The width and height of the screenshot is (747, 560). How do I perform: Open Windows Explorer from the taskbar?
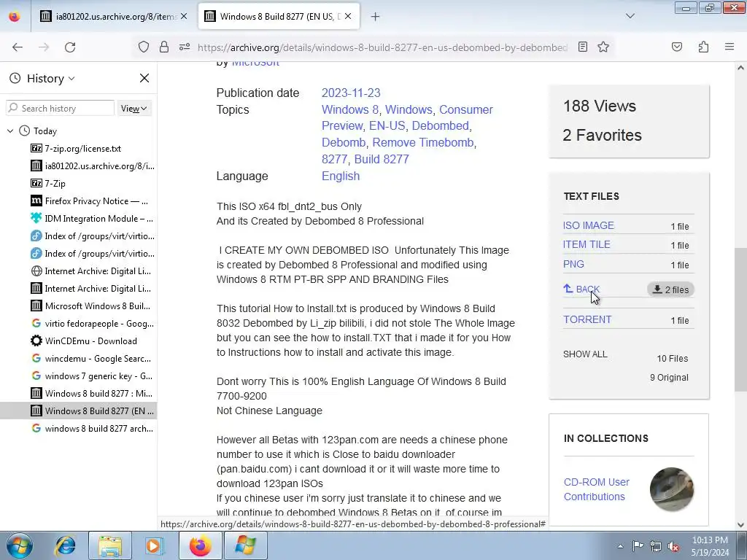click(109, 545)
